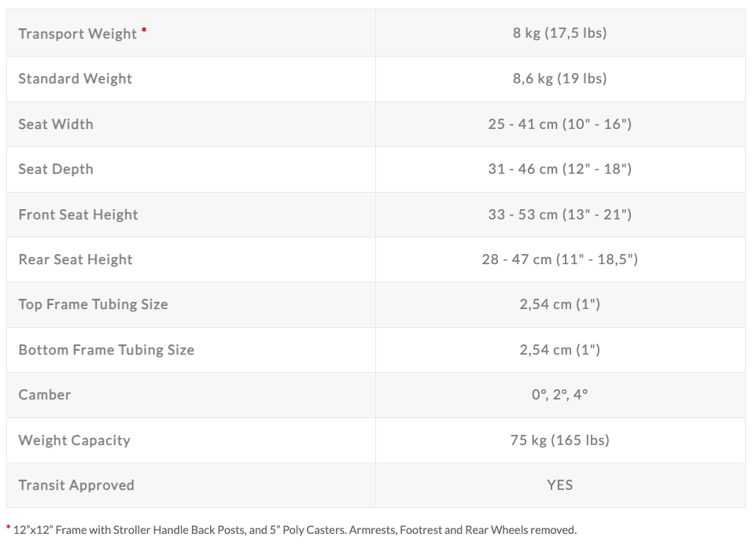Select the "75 kg (165 lbs)" weight capacity

click(559, 440)
